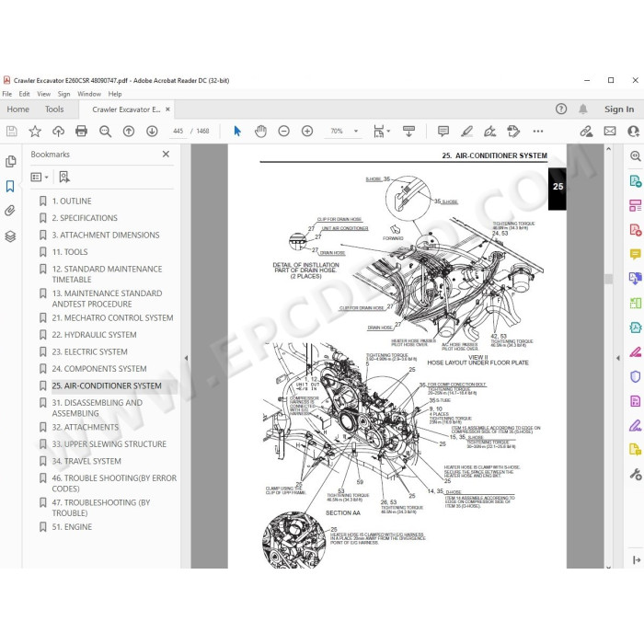The image size is (644, 644).
Task: Jump to bookmark 3. ATTACHMENT DIMENSIONS
Action: point(106,235)
